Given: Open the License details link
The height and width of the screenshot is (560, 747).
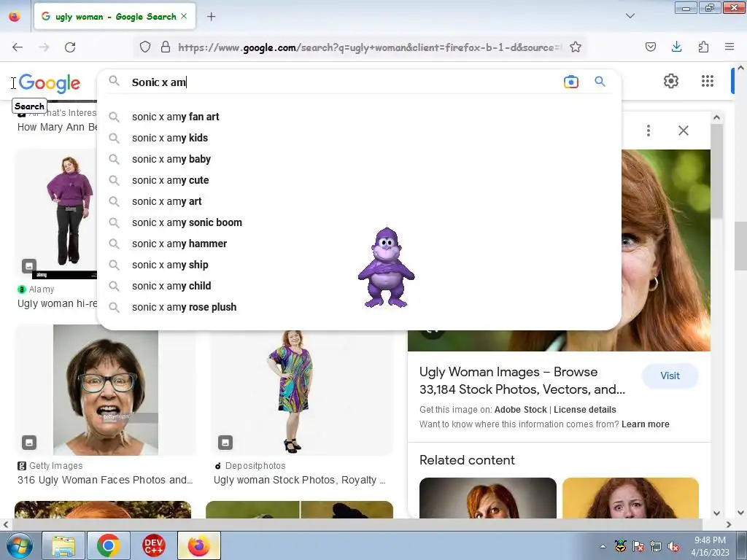Looking at the screenshot, I should click(584, 410).
